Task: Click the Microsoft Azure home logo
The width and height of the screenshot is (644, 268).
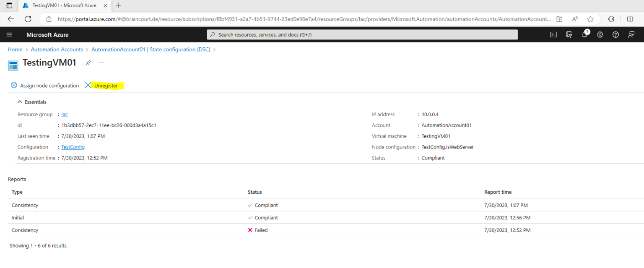Action: (47, 35)
